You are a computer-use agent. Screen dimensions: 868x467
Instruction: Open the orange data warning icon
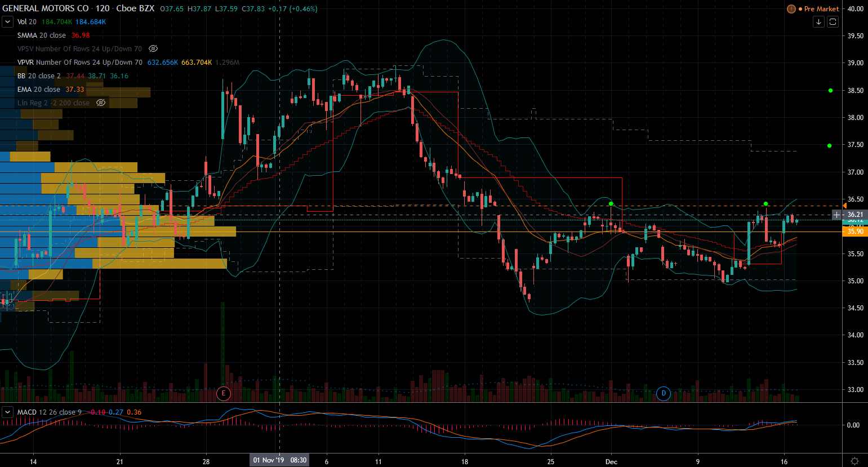coord(791,9)
